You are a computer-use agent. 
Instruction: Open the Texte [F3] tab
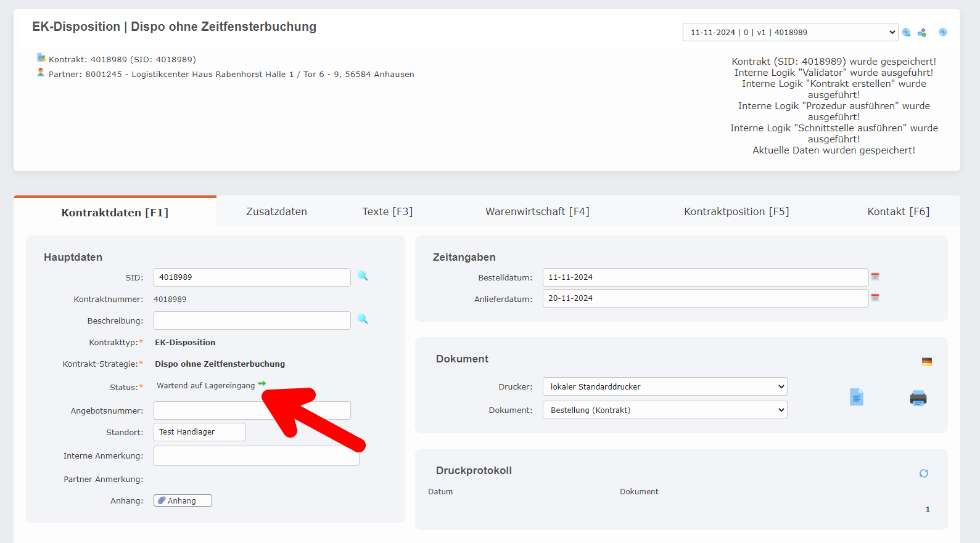pyautogui.click(x=387, y=211)
